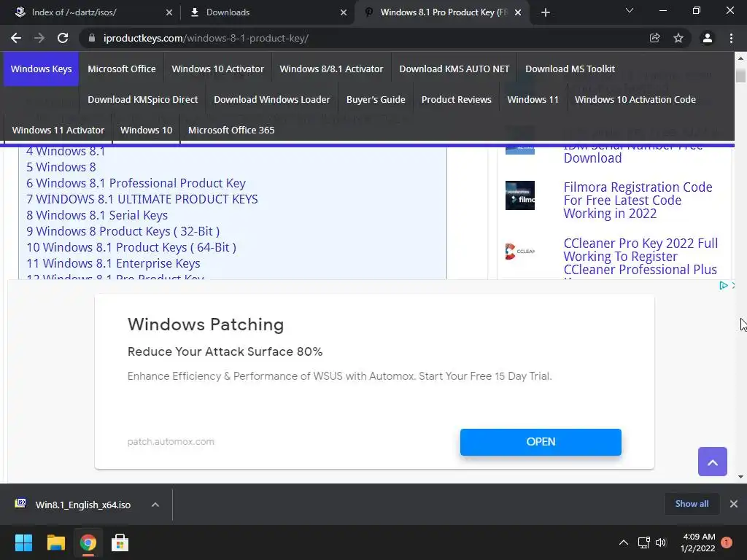Open the Windows 8/8.1 Activator menu item
747x560 pixels.
[x=331, y=69]
